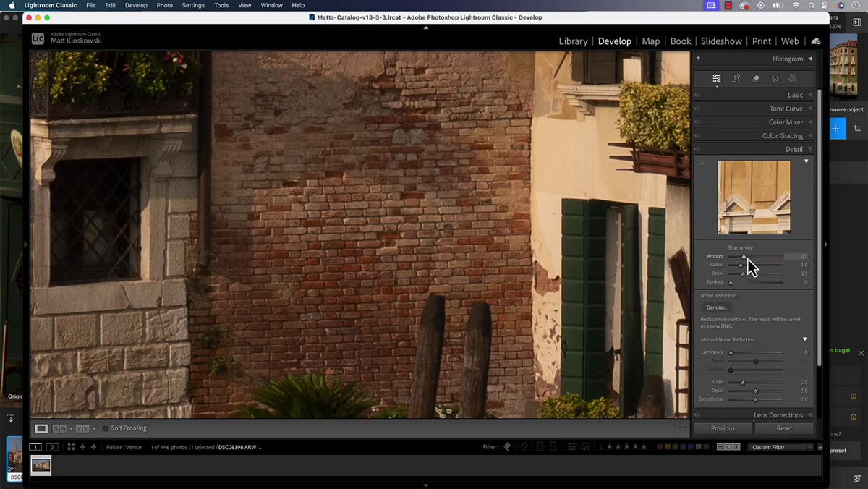This screenshot has height=489, width=868.
Task: Open the Develop menu
Action: pos(136,5)
